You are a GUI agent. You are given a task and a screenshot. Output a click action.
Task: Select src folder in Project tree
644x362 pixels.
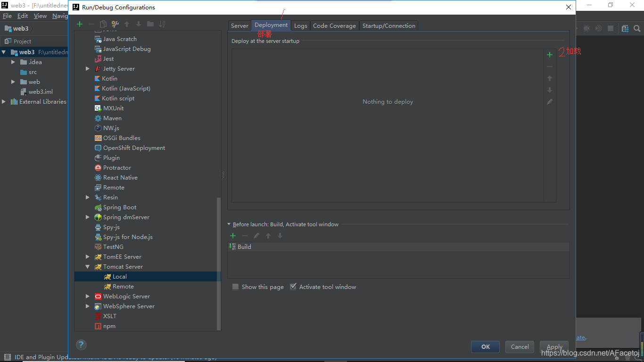point(29,72)
